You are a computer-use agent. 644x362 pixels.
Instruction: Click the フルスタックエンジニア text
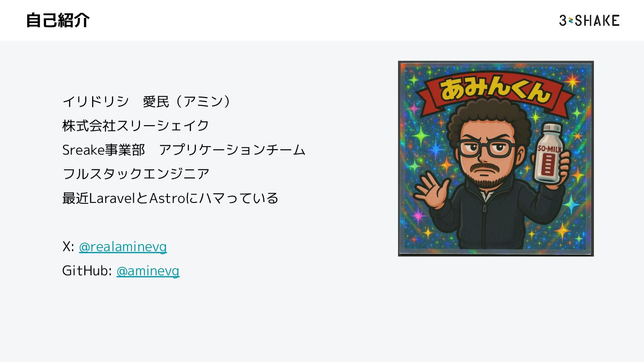click(136, 174)
